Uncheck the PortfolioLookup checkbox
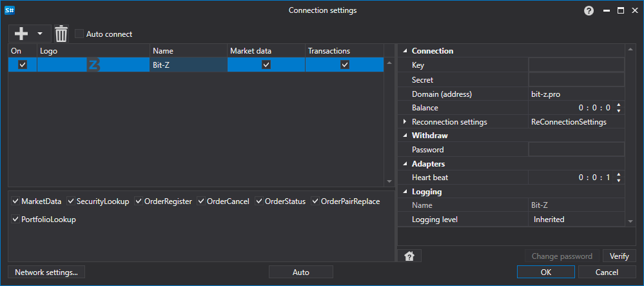The height and width of the screenshot is (286, 644). (x=15, y=220)
